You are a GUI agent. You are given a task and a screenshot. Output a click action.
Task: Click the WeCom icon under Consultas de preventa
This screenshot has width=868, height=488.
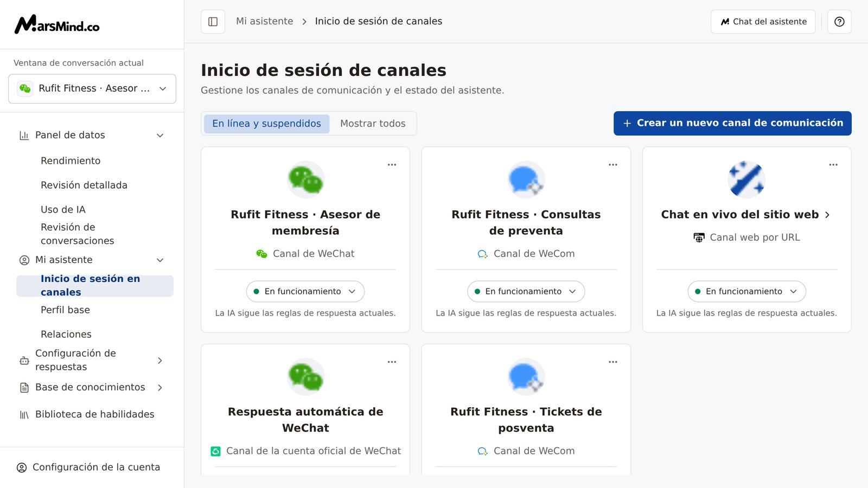(x=482, y=254)
